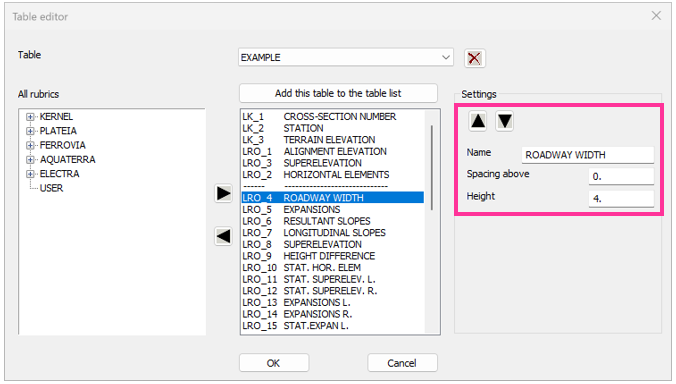Select the dashed separator row

[x=332, y=187]
